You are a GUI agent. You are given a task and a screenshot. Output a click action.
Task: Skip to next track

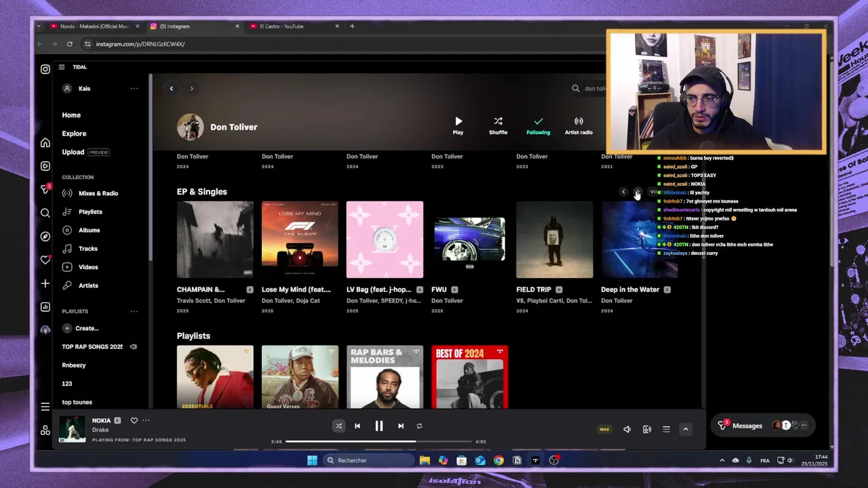point(401,426)
